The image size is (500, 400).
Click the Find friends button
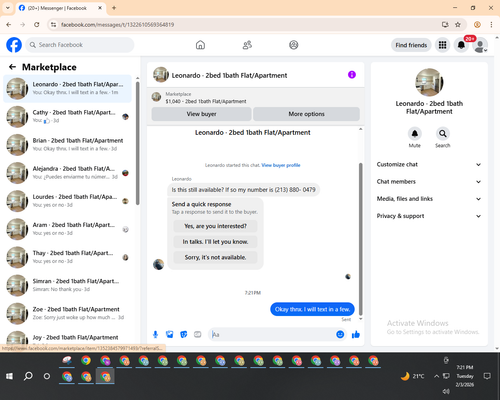[x=411, y=45]
